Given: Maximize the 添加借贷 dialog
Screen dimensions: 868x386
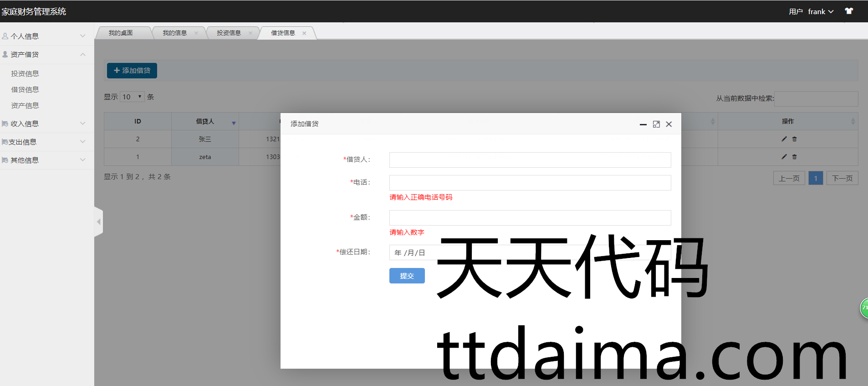Looking at the screenshot, I should pos(656,124).
